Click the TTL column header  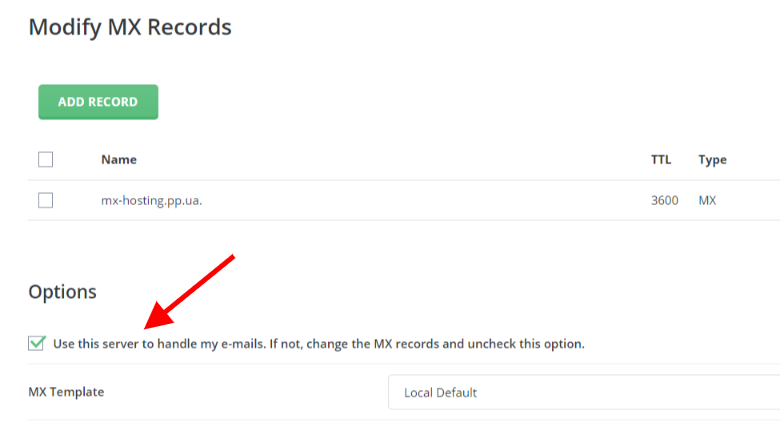pyautogui.click(x=661, y=159)
